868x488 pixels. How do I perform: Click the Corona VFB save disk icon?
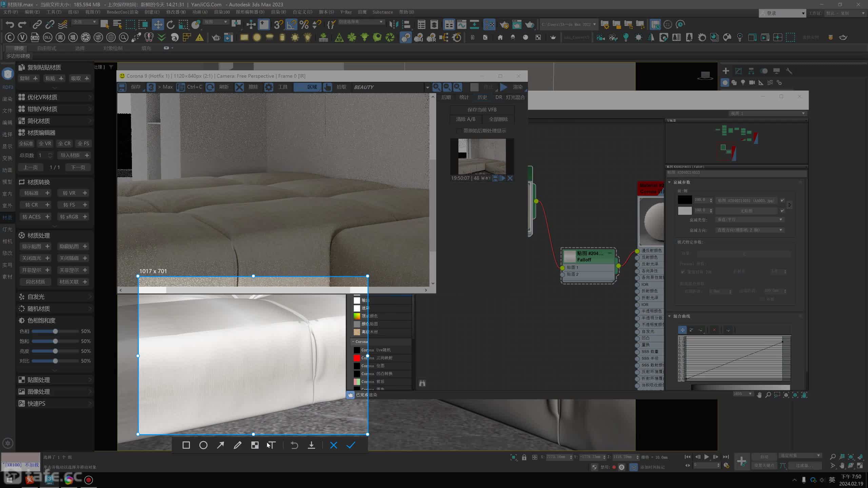coord(122,87)
